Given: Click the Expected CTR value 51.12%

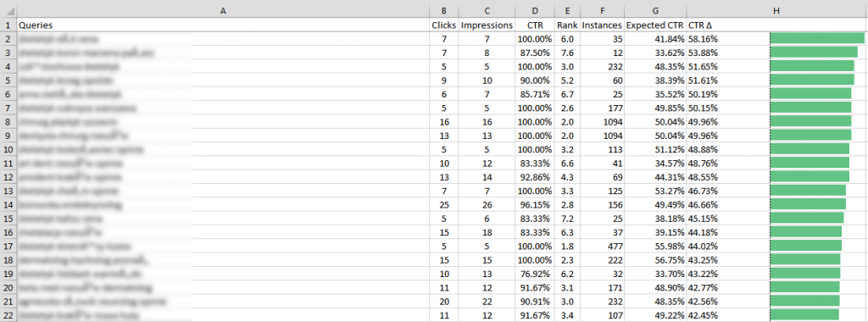Looking at the screenshot, I should pos(669,149).
